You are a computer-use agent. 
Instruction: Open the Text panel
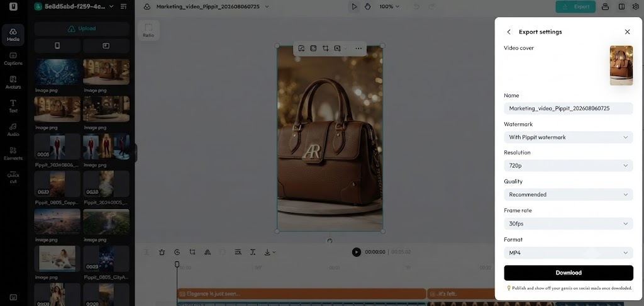[13, 106]
